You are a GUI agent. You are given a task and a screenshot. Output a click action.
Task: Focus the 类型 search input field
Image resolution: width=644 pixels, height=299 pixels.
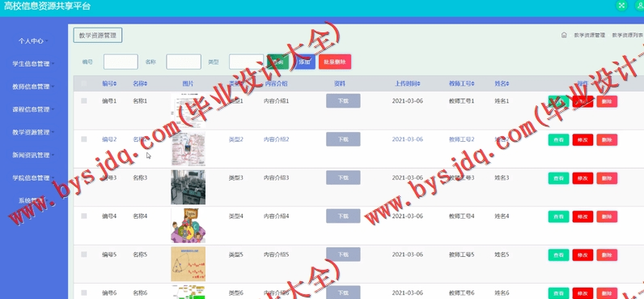[x=247, y=62]
